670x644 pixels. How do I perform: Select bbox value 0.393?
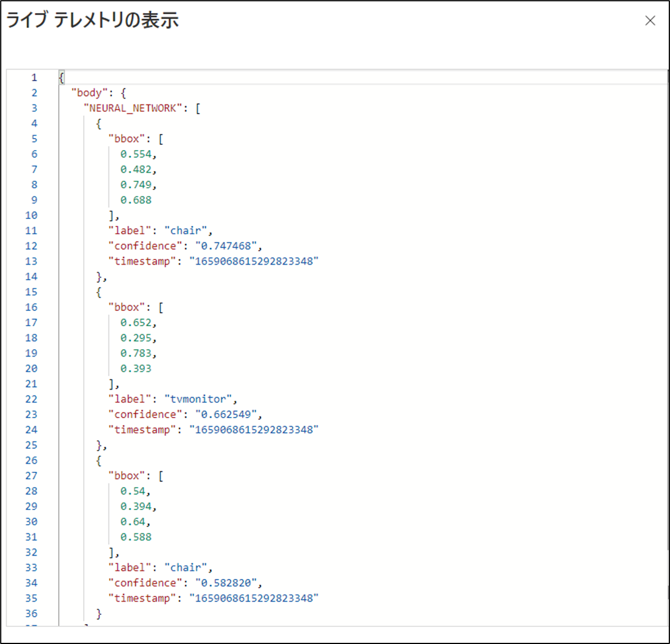click(136, 368)
